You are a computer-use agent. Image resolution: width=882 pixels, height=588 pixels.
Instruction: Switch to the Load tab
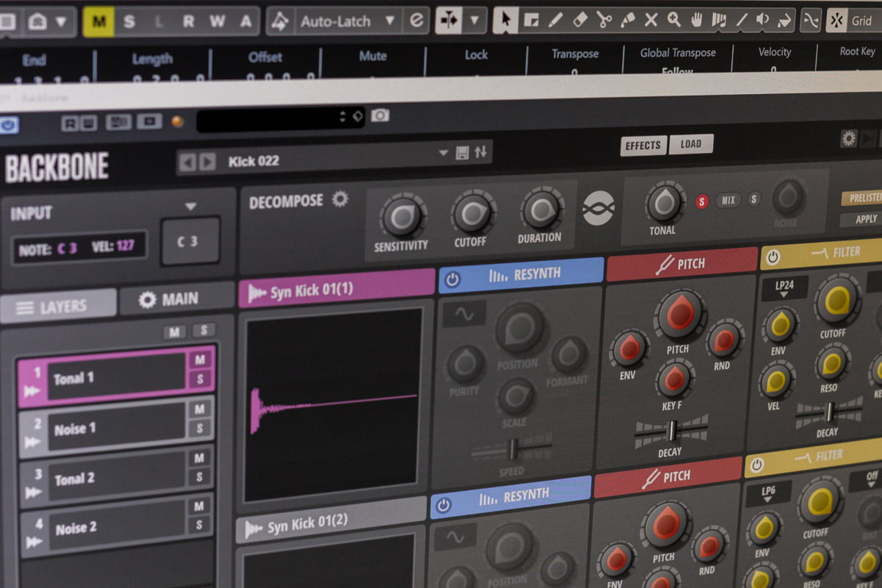(690, 144)
